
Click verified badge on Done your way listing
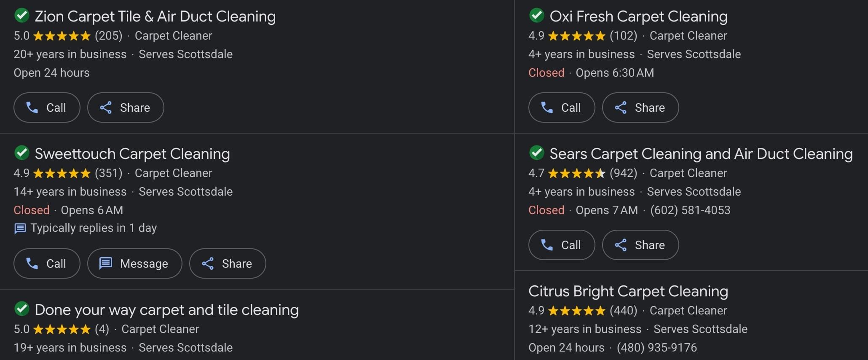click(22, 309)
